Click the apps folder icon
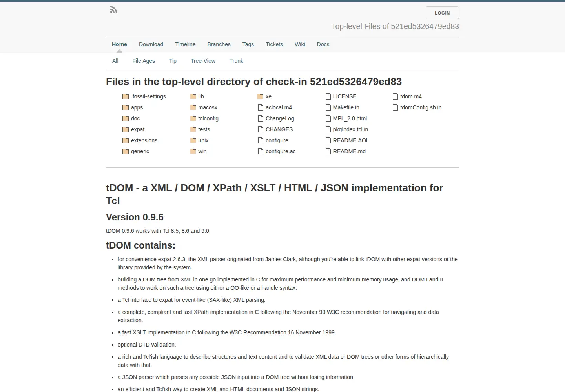 pyautogui.click(x=126, y=107)
